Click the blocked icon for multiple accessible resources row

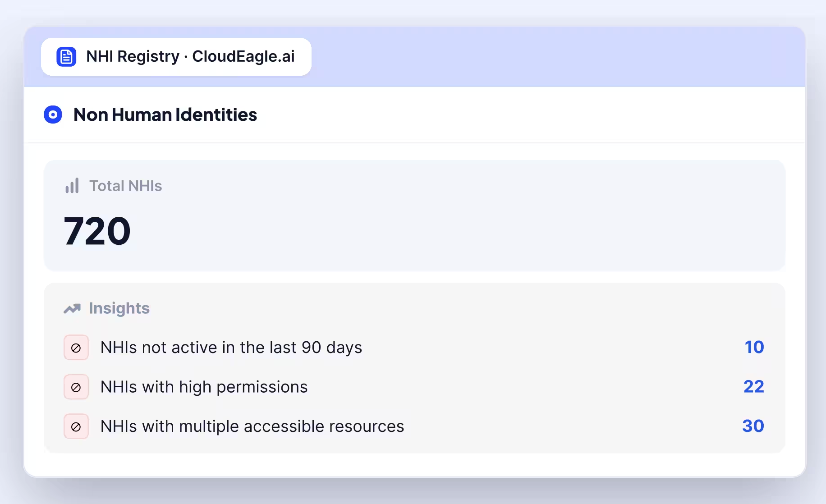76,426
